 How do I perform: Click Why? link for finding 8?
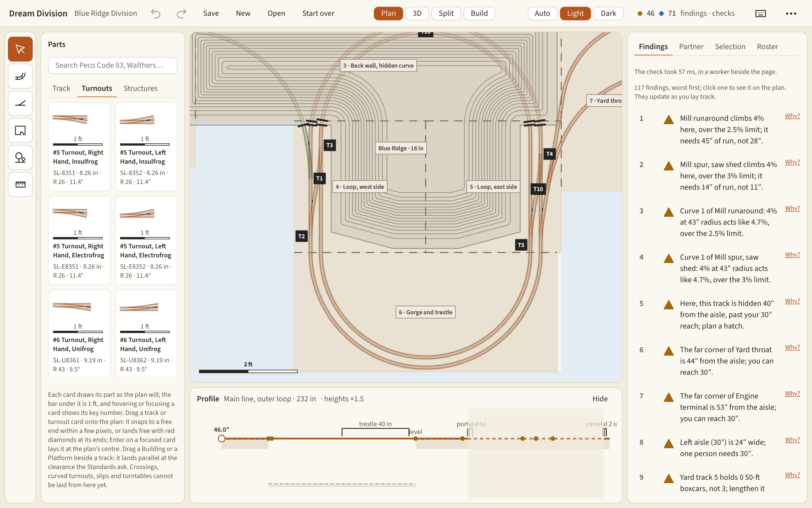click(x=792, y=440)
